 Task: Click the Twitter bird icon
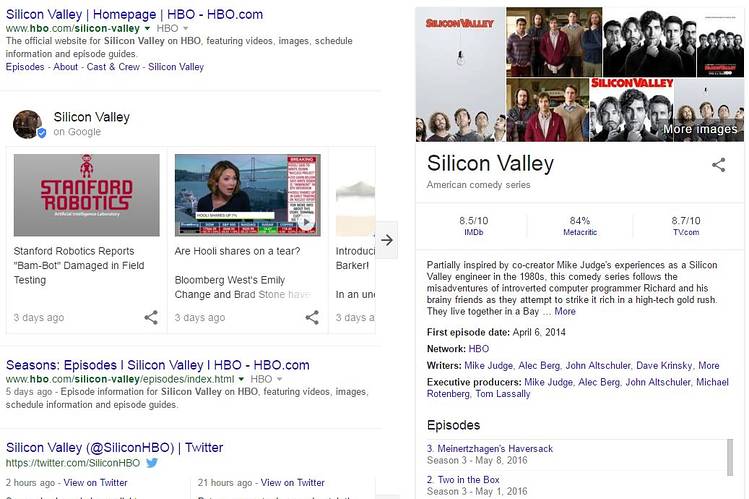click(152, 464)
